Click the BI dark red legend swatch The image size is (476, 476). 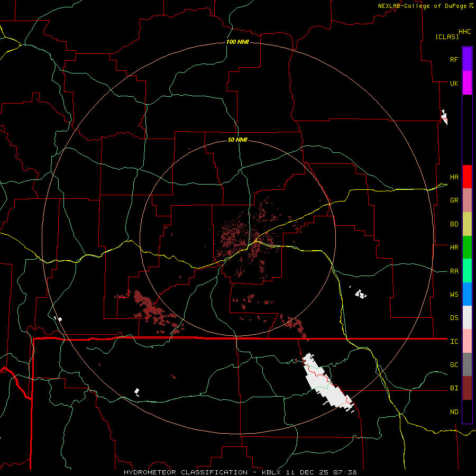tap(467, 388)
